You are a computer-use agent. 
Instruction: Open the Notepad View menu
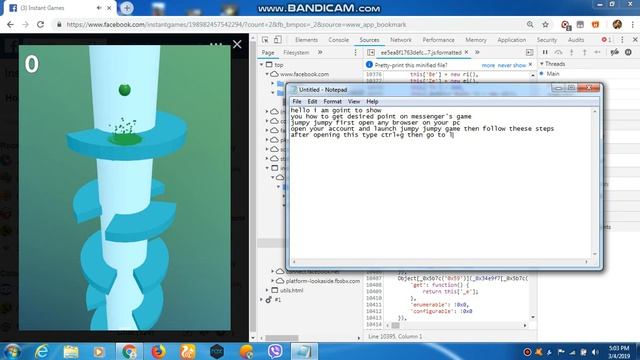coord(354,101)
